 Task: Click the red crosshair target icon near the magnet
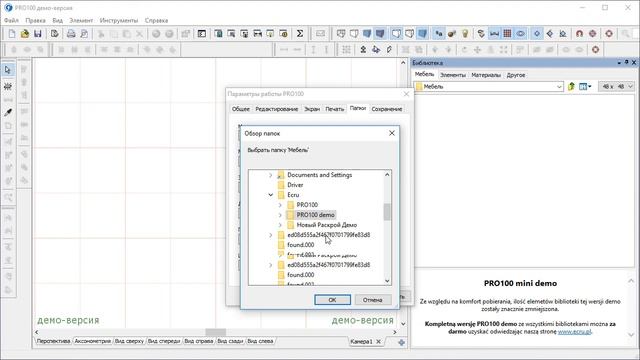593,33
